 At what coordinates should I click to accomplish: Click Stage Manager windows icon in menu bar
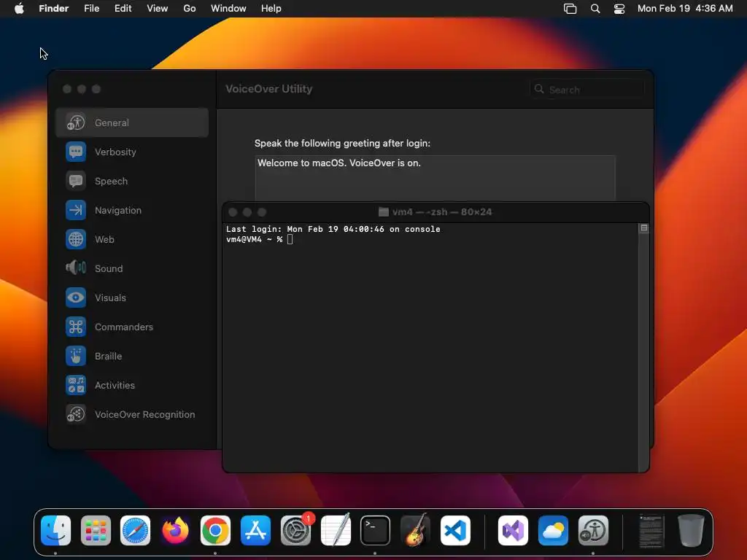coord(570,9)
